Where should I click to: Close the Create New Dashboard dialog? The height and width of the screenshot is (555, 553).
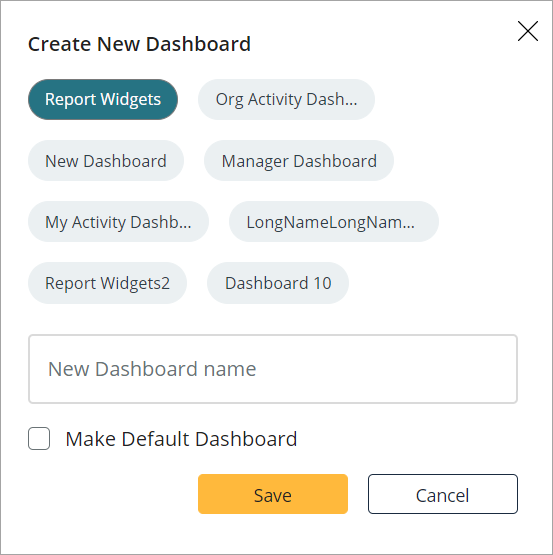point(528,31)
